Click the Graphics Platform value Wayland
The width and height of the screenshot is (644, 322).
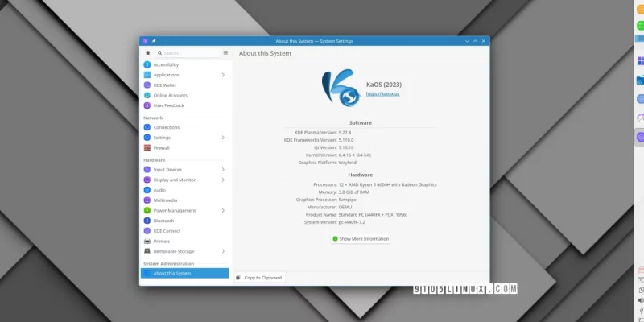(x=348, y=163)
